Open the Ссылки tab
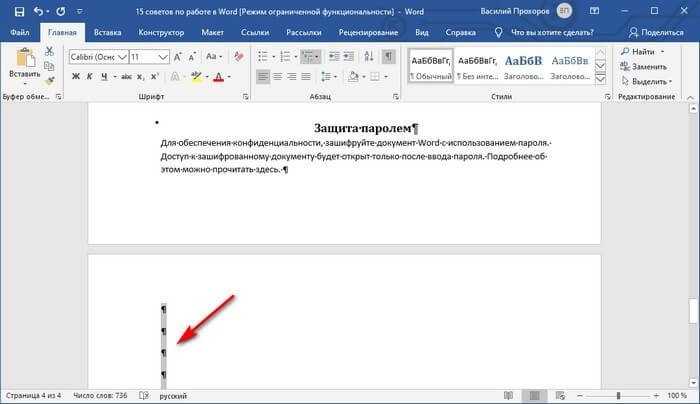Screen dimensions: 700x404 [x=254, y=33]
